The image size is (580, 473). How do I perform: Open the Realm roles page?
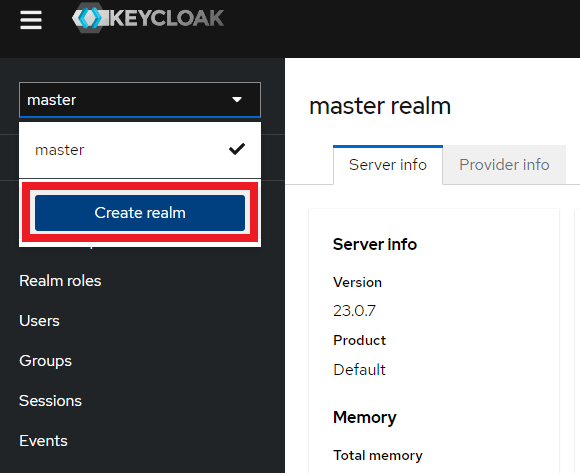click(x=60, y=281)
